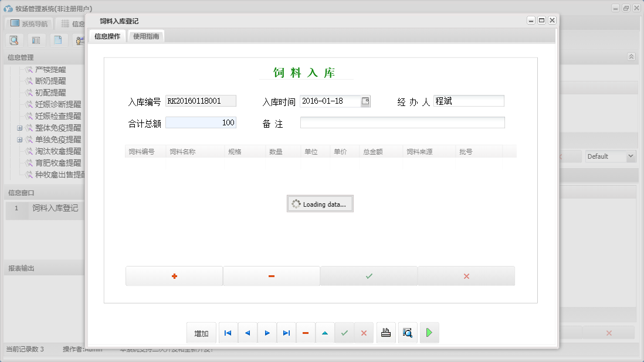This screenshot has width=644, height=362.
Task: Jump to the first record
Action: pyautogui.click(x=228, y=333)
